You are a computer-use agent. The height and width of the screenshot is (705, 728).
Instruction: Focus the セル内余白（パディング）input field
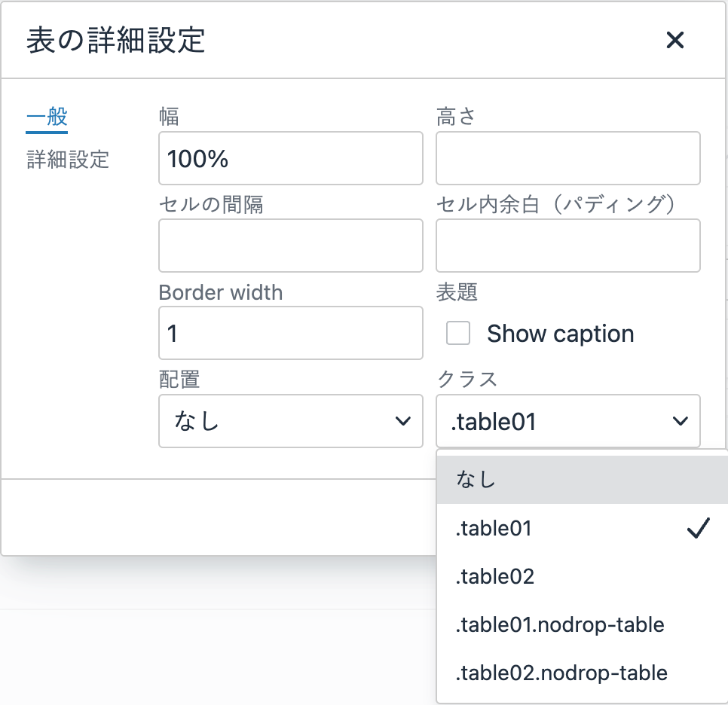(x=567, y=246)
